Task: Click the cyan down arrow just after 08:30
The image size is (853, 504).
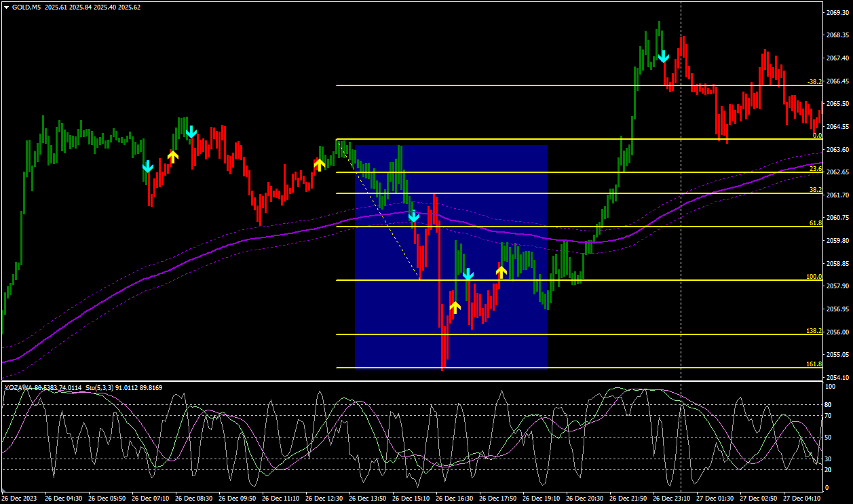Action: (191, 132)
